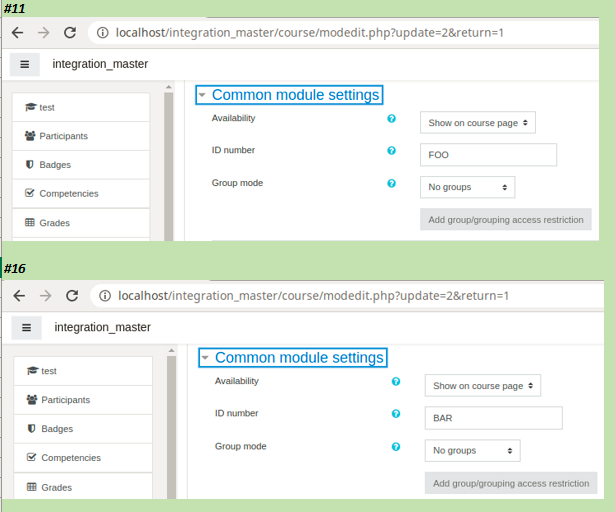Open Show on course page dropdown in #11
Image resolution: width=615 pixels, height=512 pixels.
click(x=478, y=123)
